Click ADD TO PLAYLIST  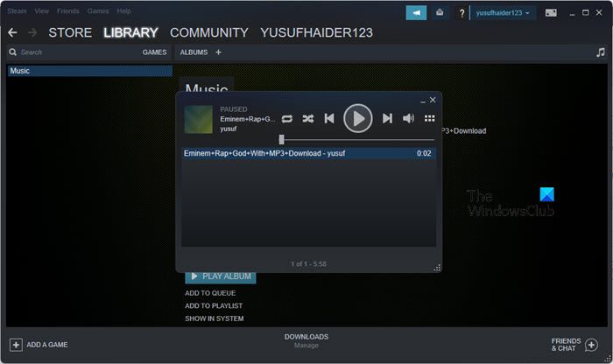pyautogui.click(x=214, y=305)
